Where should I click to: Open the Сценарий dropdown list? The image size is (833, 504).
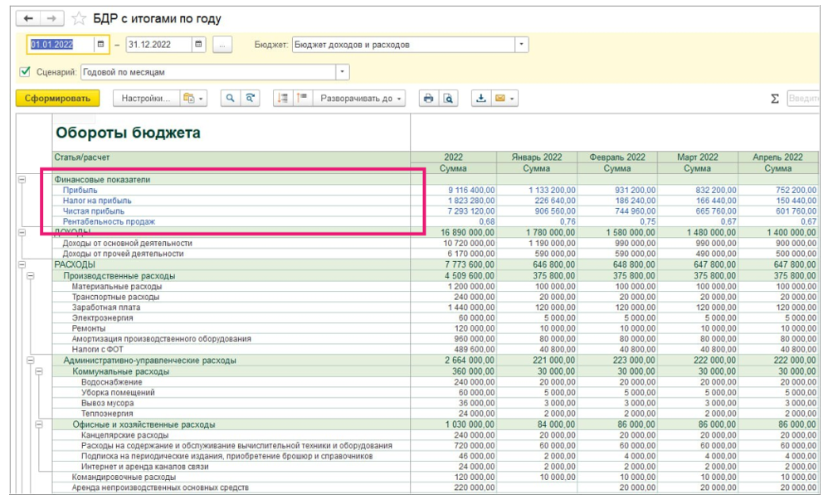coord(343,72)
